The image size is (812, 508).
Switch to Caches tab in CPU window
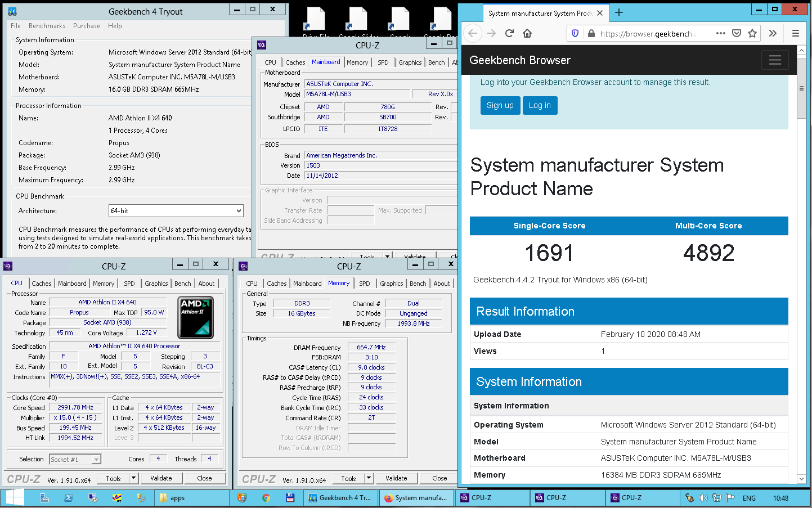[42, 284]
